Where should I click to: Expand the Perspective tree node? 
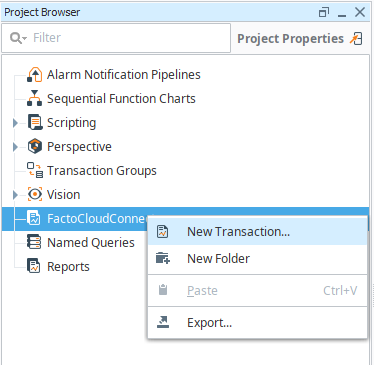click(15, 147)
